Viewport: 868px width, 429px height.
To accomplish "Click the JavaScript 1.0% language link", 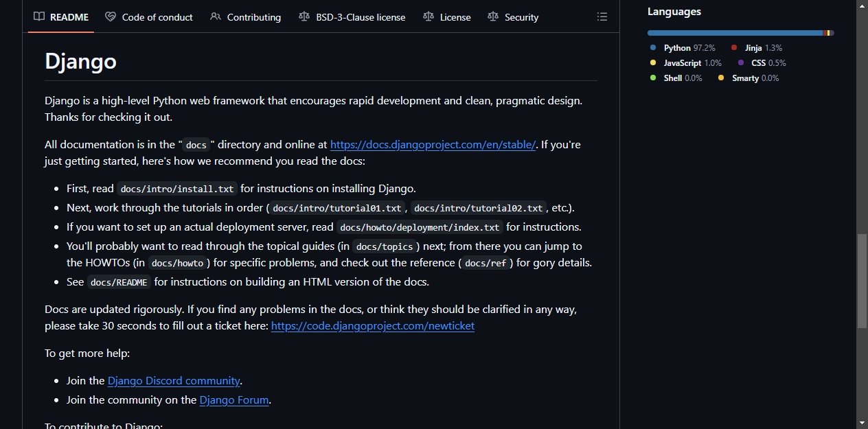I will pos(686,63).
